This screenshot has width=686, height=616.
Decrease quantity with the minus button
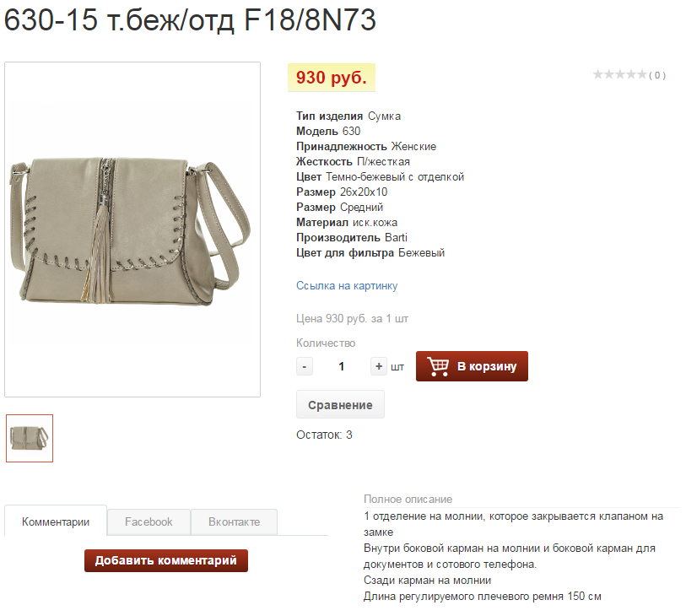305,366
